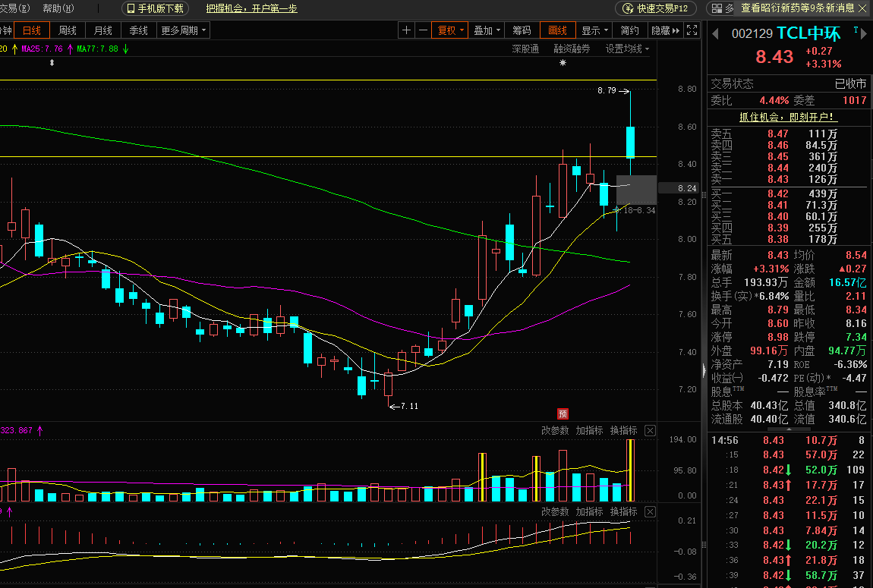Go to previous stock arrow

(x=715, y=34)
